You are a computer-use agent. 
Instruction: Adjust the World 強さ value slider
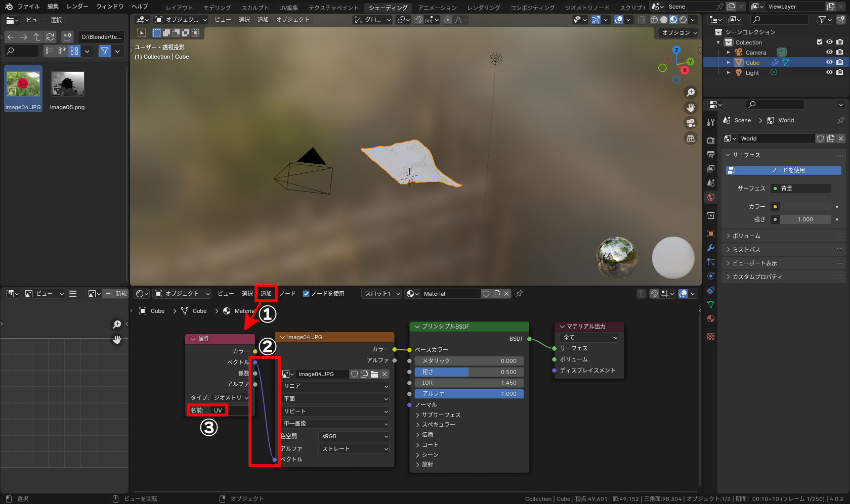(x=805, y=219)
